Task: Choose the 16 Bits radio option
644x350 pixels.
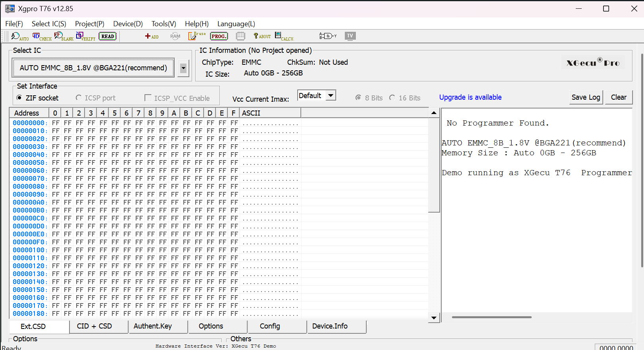Action: tap(392, 98)
